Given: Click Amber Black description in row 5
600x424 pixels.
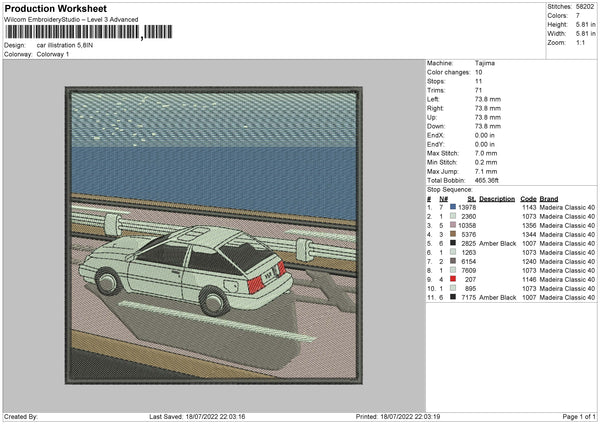Looking at the screenshot, I should click(x=497, y=243).
